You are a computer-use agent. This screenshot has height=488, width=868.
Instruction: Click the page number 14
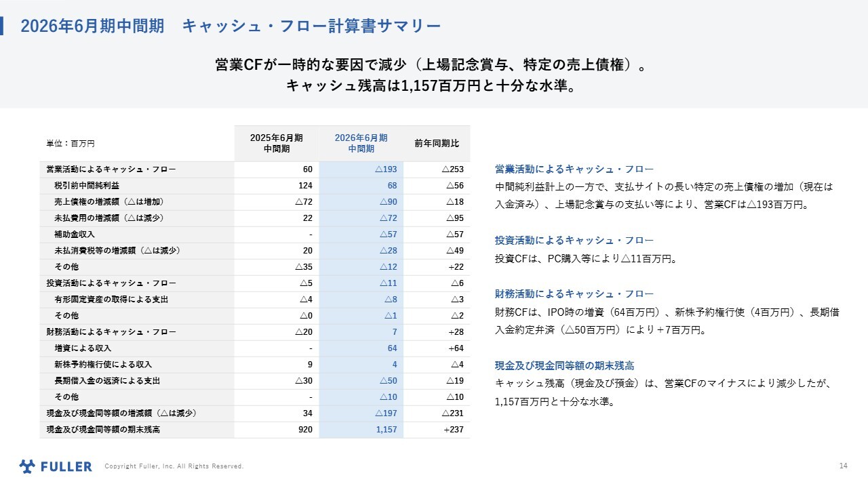click(x=843, y=466)
